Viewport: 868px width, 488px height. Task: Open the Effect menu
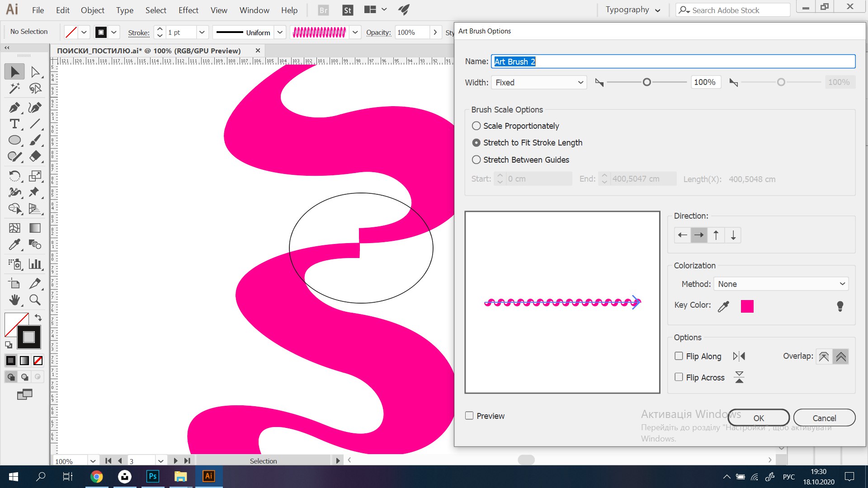[188, 10]
